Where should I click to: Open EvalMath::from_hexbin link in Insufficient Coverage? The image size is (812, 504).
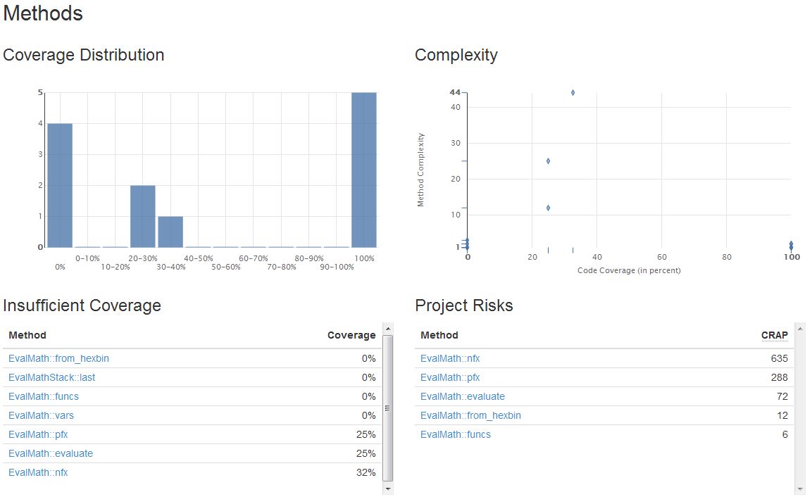coord(58,358)
